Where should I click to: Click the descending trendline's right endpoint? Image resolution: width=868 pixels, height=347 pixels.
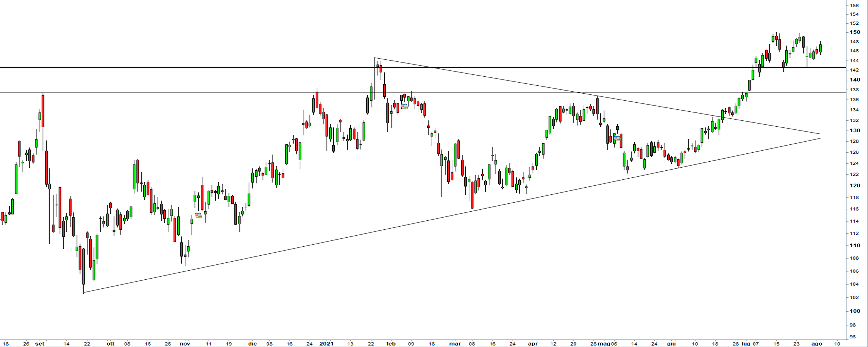820,134
